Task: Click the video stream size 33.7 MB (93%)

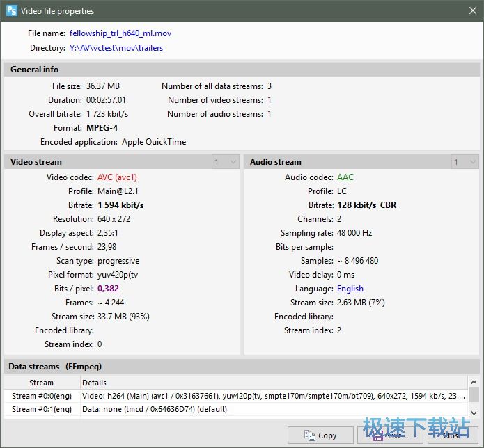Action: pos(123,317)
